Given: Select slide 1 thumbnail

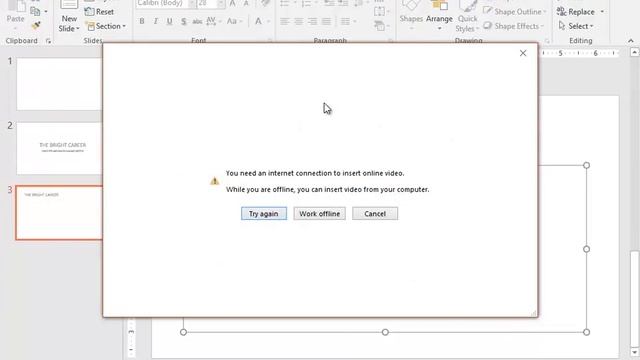Looking at the screenshot, I should click(x=59, y=84).
